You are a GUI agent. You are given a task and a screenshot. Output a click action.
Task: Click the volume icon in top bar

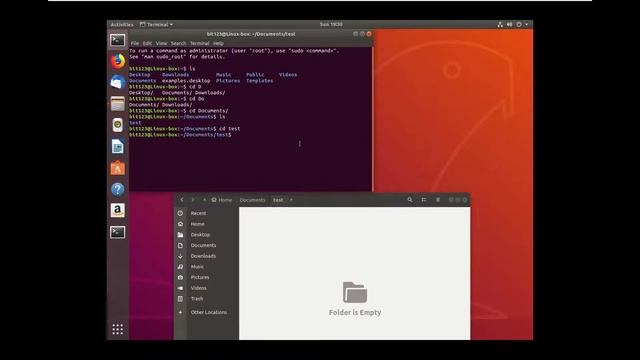[x=509, y=24]
